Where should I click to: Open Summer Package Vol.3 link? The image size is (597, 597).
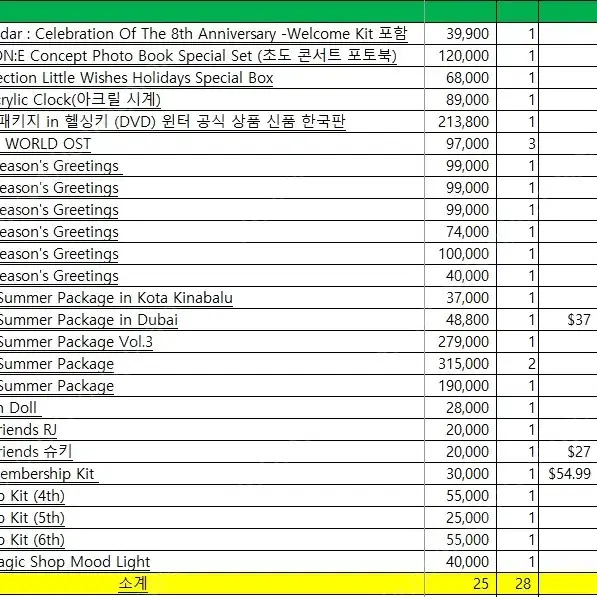(x=76, y=342)
